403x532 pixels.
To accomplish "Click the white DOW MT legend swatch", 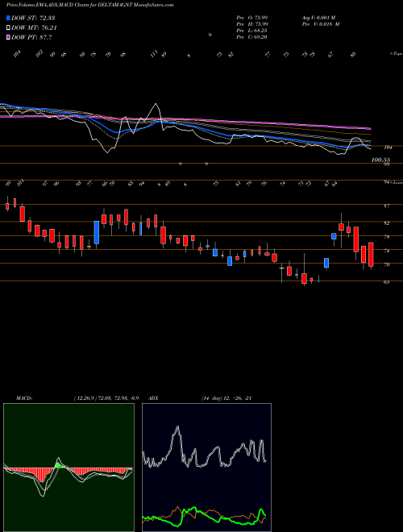I will [x=8, y=28].
